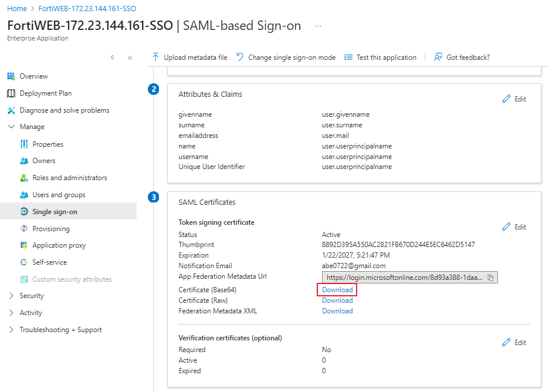This screenshot has width=549, height=392.
Task: Collapse the Manage section
Action: click(x=11, y=127)
